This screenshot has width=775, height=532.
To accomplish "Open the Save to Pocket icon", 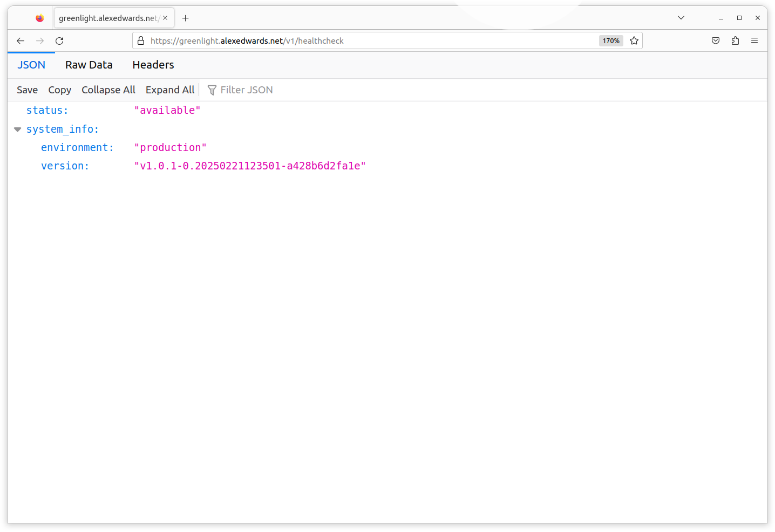I will click(x=716, y=41).
